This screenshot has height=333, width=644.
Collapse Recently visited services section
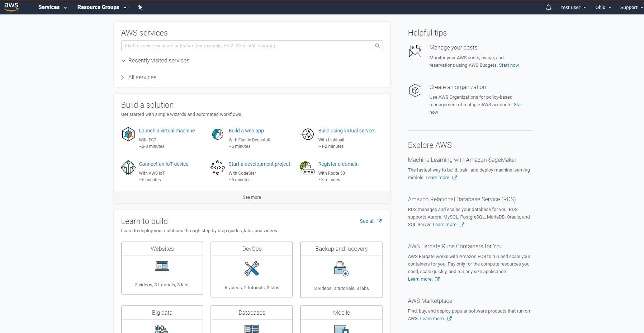(x=158, y=61)
